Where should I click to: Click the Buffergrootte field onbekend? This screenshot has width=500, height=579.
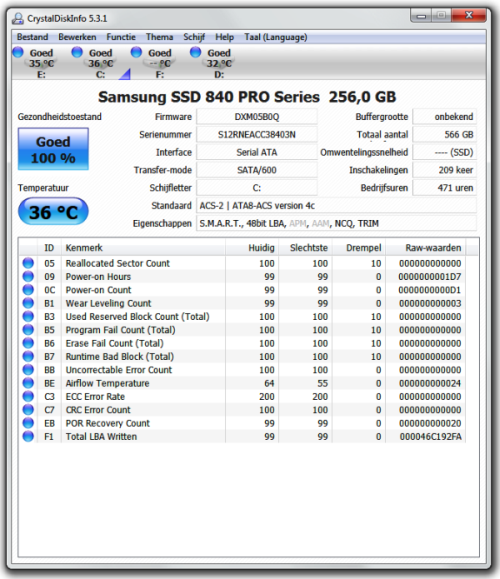[445, 117]
